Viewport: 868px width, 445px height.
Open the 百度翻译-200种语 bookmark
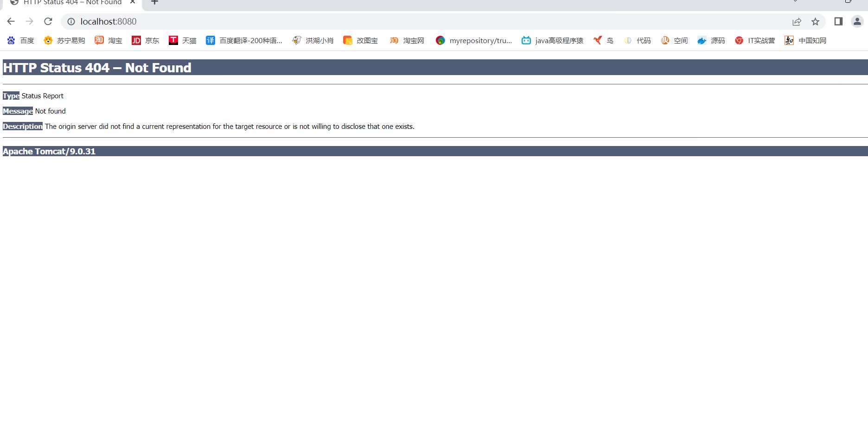[x=244, y=40]
